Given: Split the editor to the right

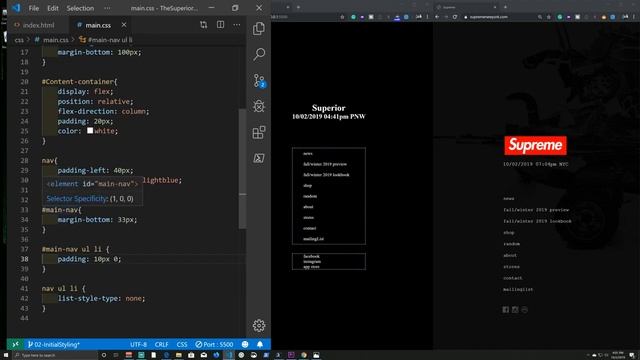Looking at the screenshot, I should point(220,24).
